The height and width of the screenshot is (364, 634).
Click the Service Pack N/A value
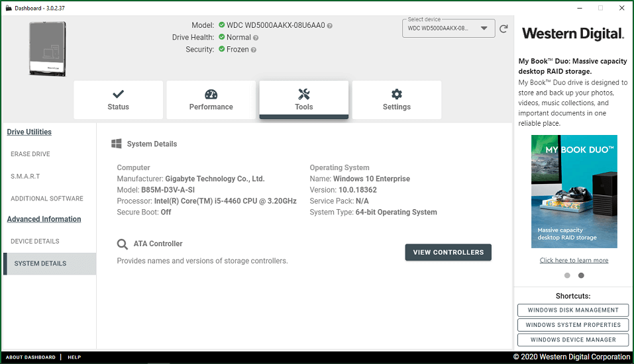tap(362, 201)
